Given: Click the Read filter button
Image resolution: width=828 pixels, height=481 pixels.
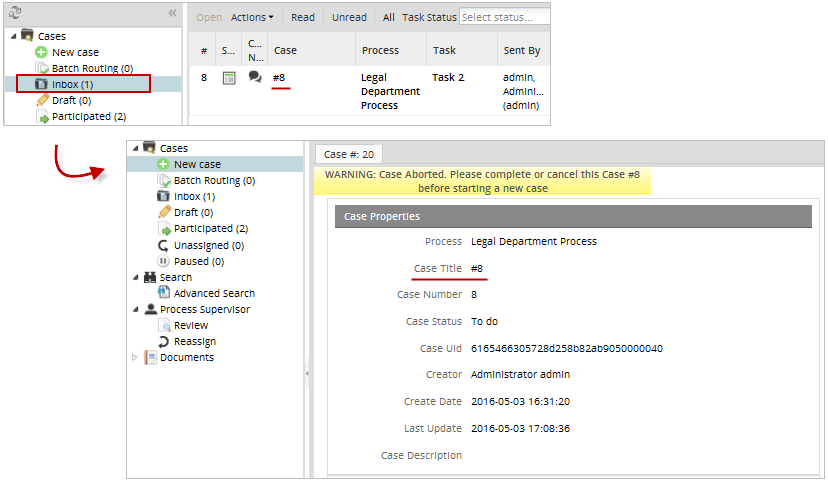Looking at the screenshot, I should (x=303, y=17).
